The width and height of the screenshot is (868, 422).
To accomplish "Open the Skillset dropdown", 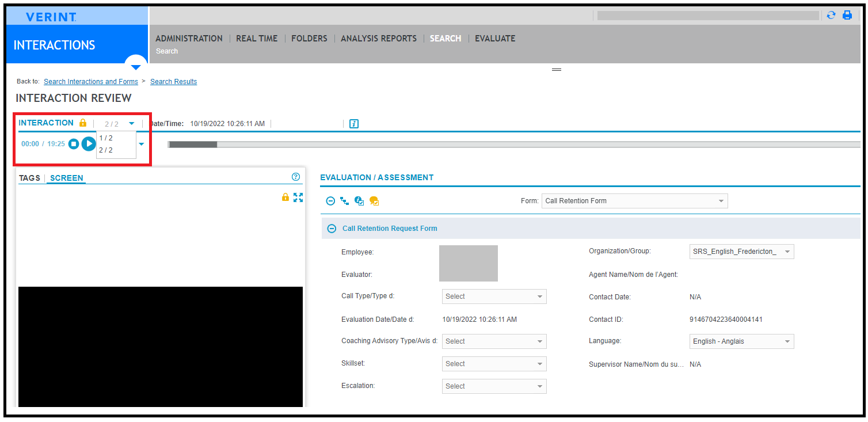I will click(x=494, y=364).
